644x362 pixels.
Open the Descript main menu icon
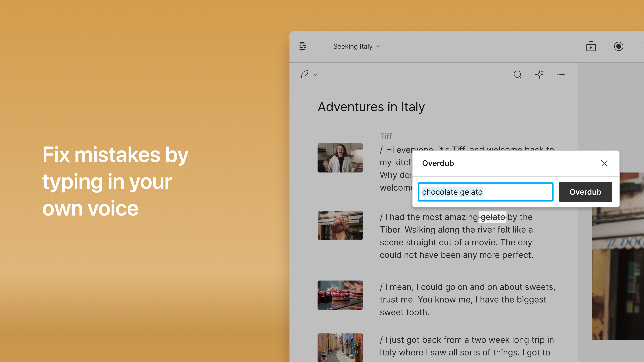303,46
